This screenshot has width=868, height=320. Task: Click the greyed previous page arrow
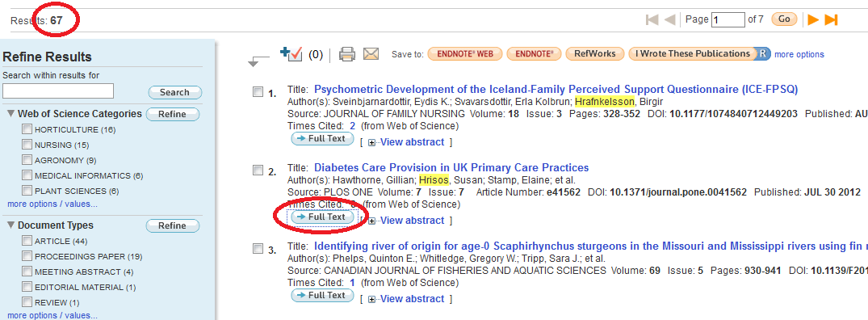coord(669,20)
